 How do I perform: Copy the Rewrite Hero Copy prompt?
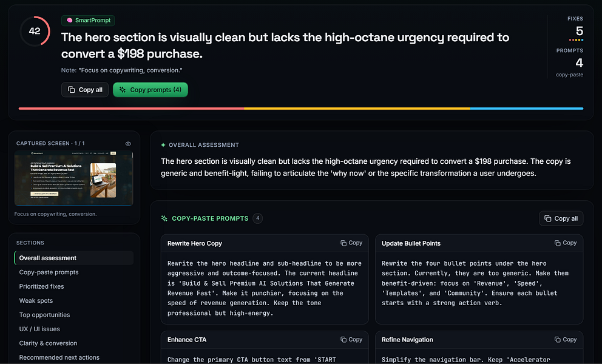click(x=351, y=243)
